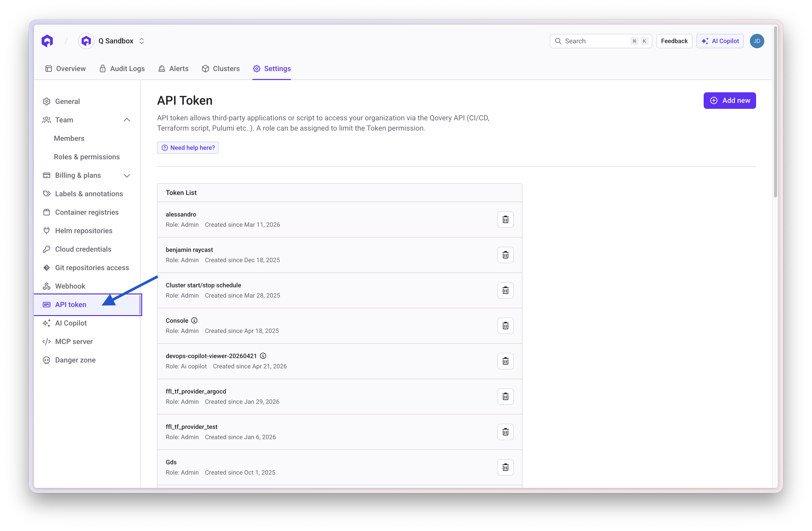812x531 pixels.
Task: Delete the ffl_tf_provider_test token
Action: pyautogui.click(x=505, y=432)
